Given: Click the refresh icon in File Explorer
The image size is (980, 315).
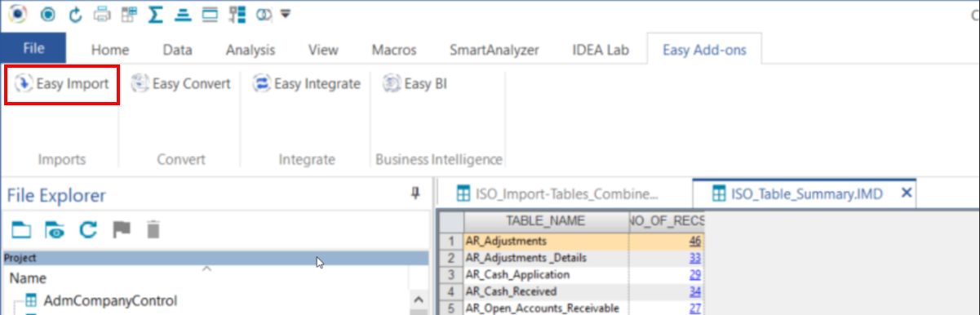Looking at the screenshot, I should (88, 230).
